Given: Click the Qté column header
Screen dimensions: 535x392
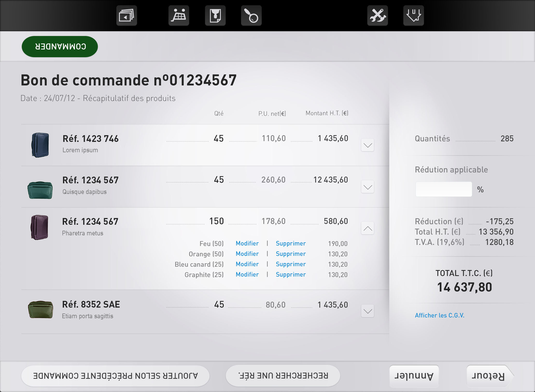Looking at the screenshot, I should point(219,113).
